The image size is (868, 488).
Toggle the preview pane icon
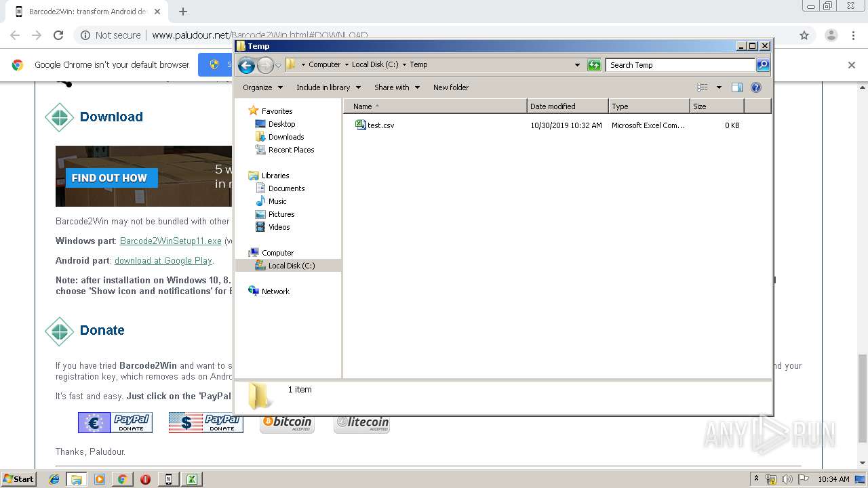pos(737,87)
